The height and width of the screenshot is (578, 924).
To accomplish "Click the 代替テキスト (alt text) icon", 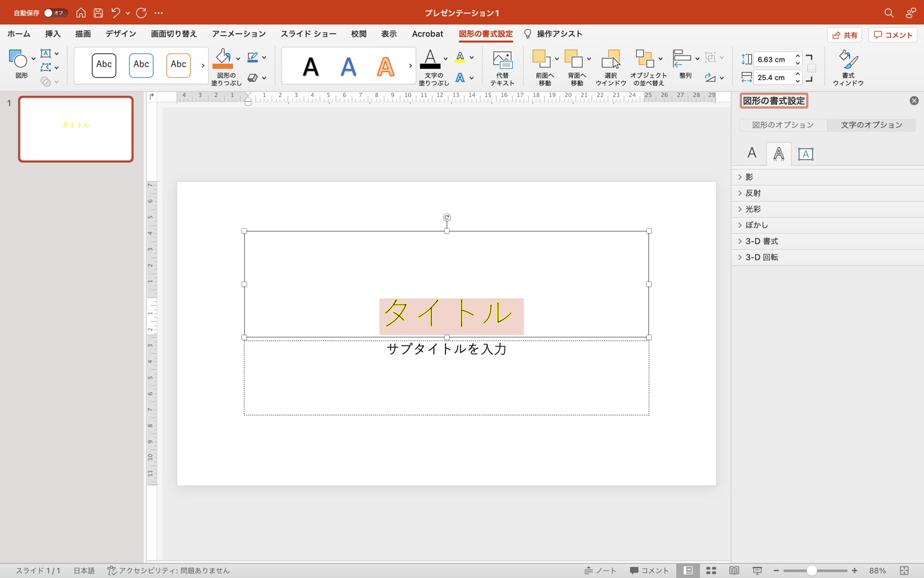I will point(501,61).
